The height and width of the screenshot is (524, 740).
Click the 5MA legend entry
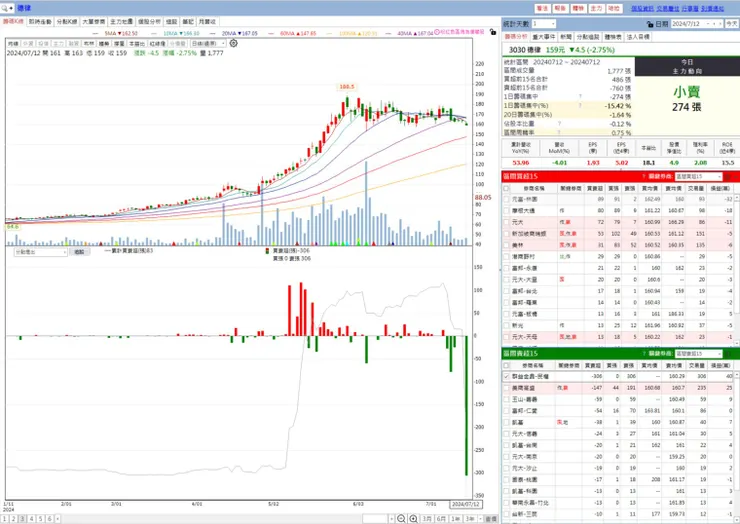pos(121,34)
